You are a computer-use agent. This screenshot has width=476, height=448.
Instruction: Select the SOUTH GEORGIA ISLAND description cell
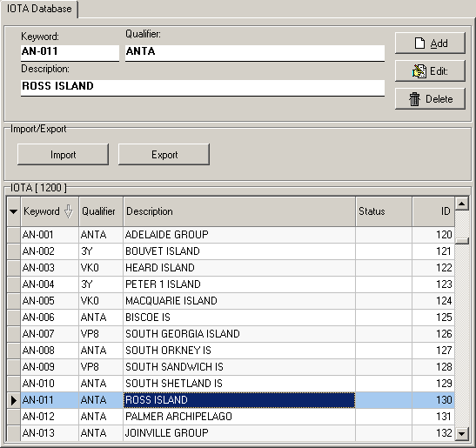pyautogui.click(x=239, y=334)
